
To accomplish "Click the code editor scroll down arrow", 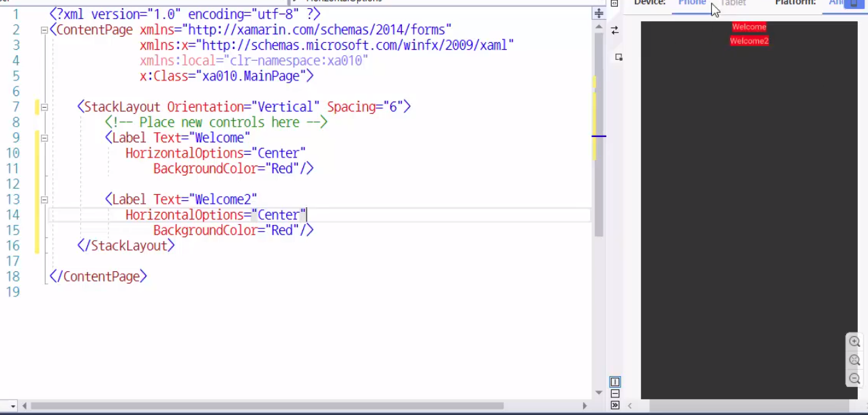I will click(x=599, y=393).
